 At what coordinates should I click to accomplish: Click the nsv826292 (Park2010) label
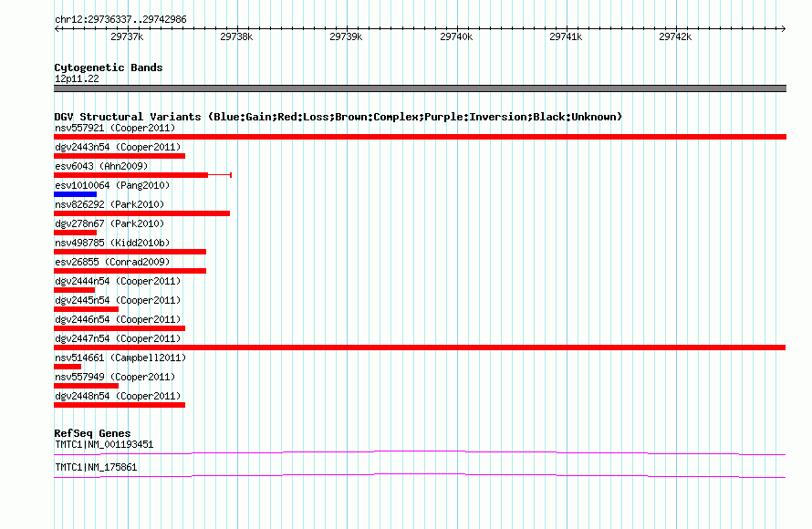coord(109,204)
